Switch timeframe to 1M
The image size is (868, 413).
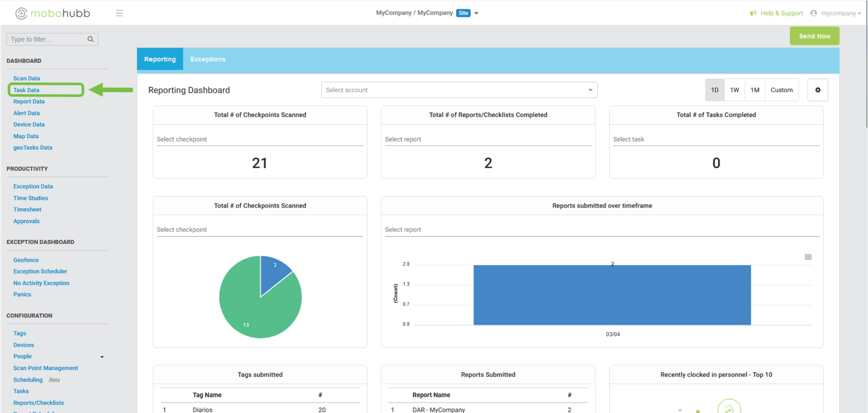(755, 90)
